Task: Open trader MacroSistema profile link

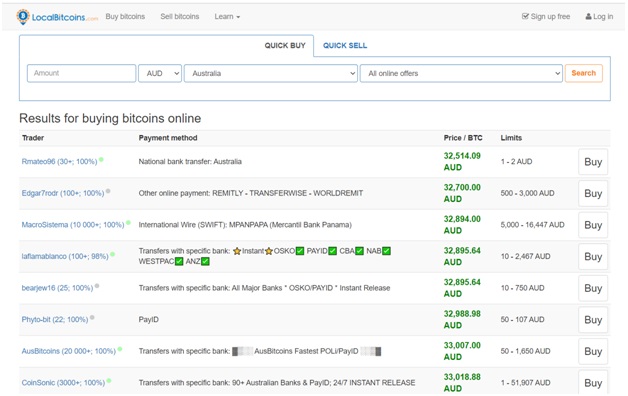Action: pyautogui.click(x=73, y=225)
